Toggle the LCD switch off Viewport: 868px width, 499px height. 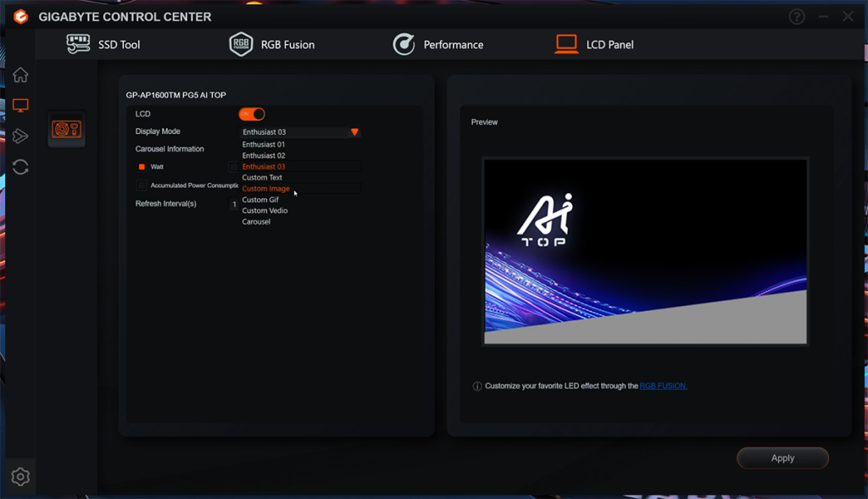(252, 114)
